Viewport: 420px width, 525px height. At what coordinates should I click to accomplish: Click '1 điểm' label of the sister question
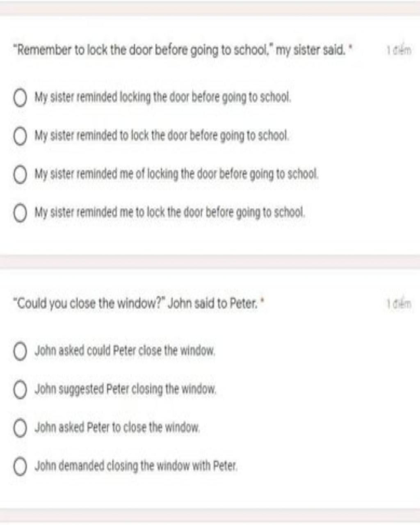[x=398, y=51]
